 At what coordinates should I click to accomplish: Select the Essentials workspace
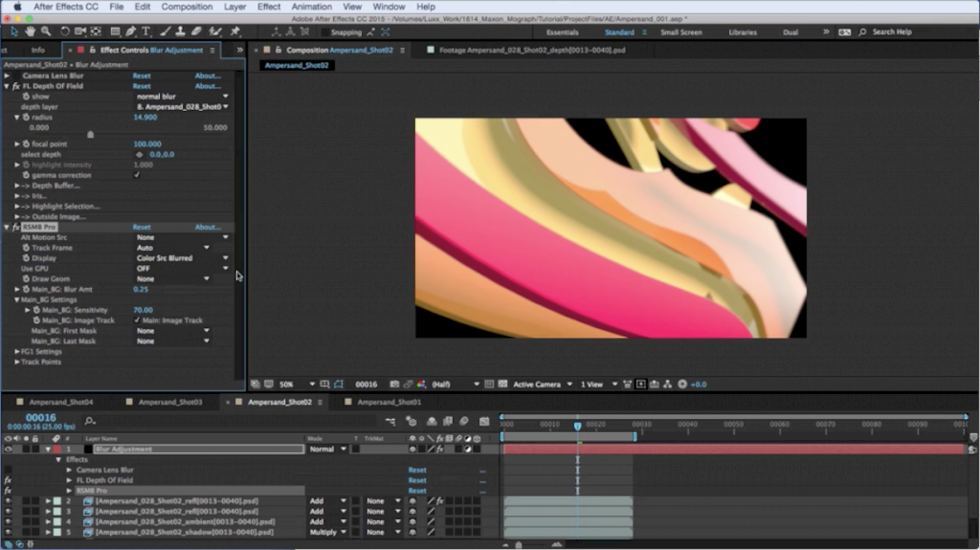pyautogui.click(x=562, y=32)
